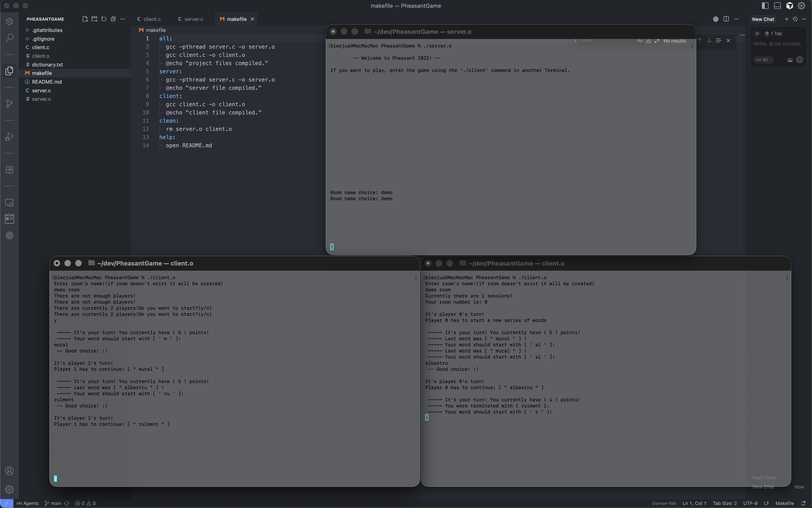Open the Search view in activity bar
This screenshot has height=508, width=812.
[9, 38]
